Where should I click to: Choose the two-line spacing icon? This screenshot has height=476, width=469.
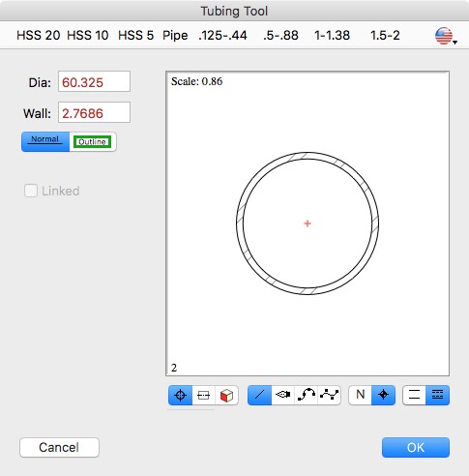tap(414, 395)
